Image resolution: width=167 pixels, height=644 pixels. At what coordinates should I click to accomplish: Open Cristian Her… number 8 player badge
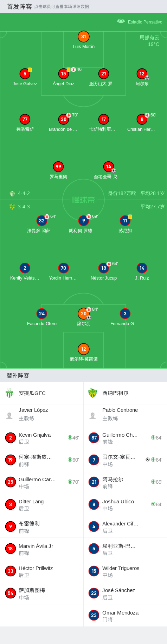point(142,119)
